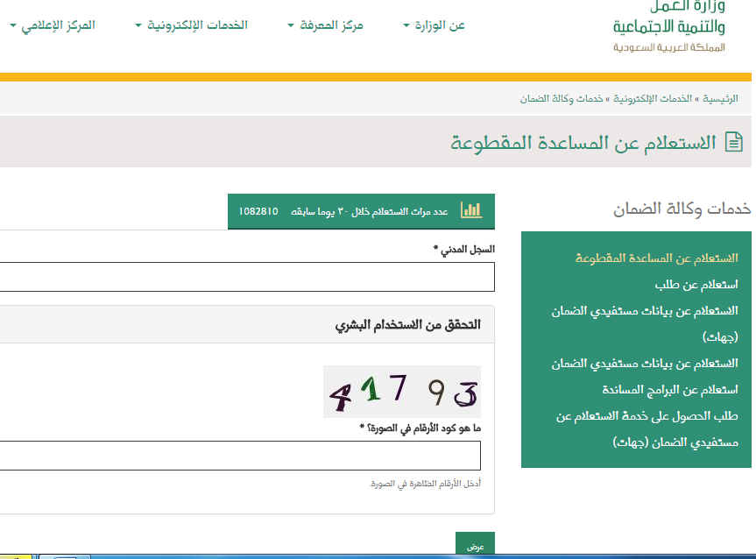Open sidebar link طلب الحصول على خدمة الاستعلام
Viewport: 756px width, 559px height.
[x=647, y=428]
